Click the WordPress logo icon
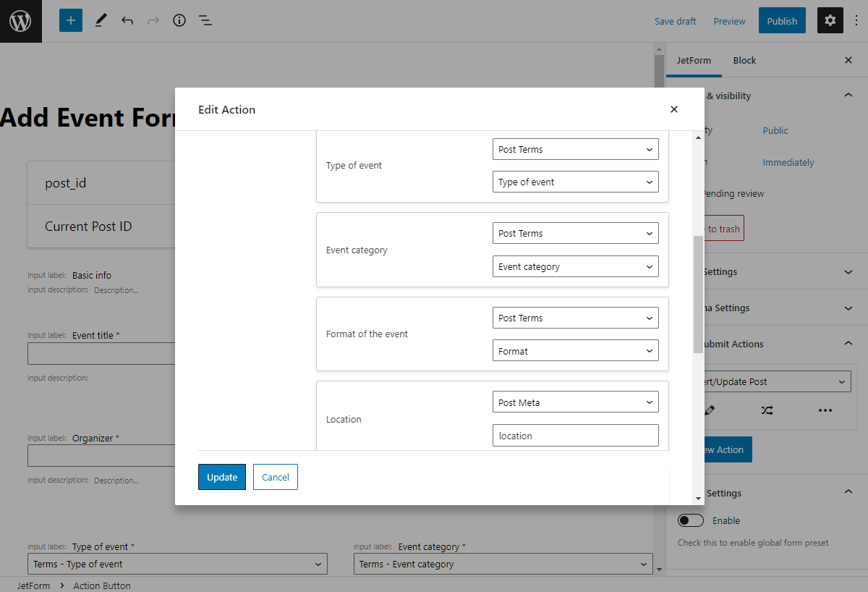 (20, 20)
